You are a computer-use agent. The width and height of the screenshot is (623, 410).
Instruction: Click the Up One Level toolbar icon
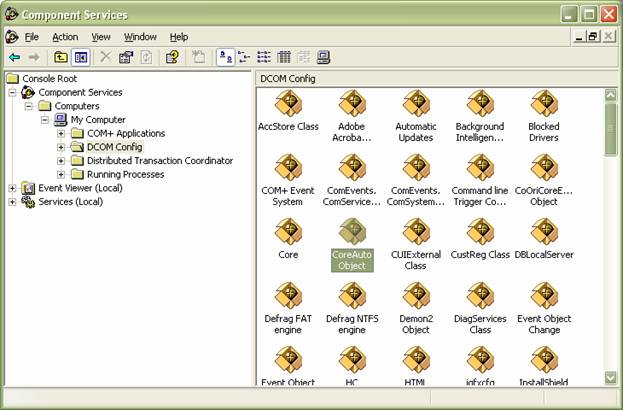61,57
